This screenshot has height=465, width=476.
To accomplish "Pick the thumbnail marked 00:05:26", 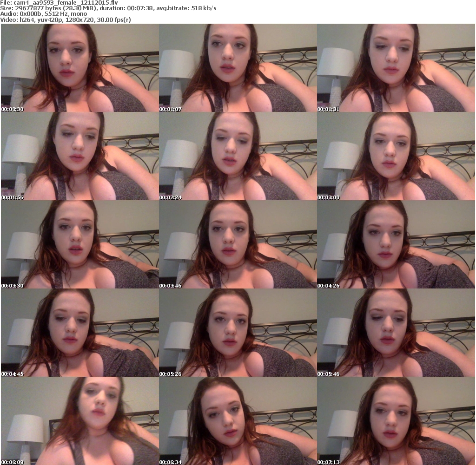I will click(238, 333).
